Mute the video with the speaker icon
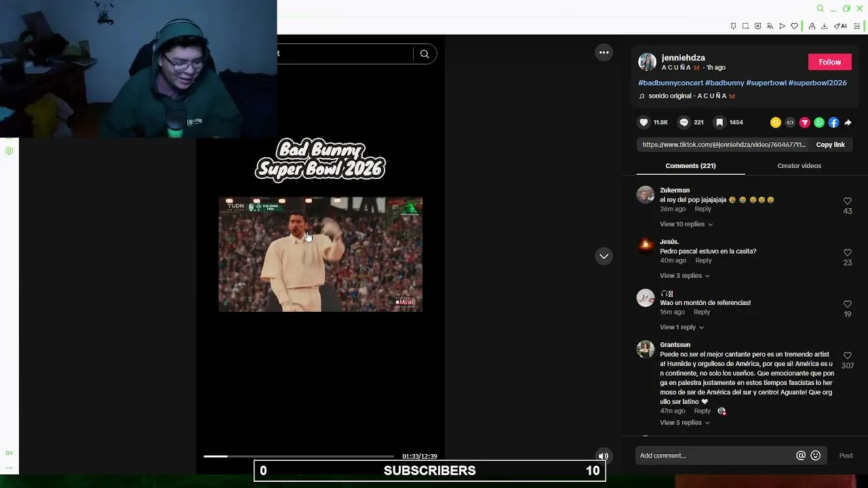 603,456
